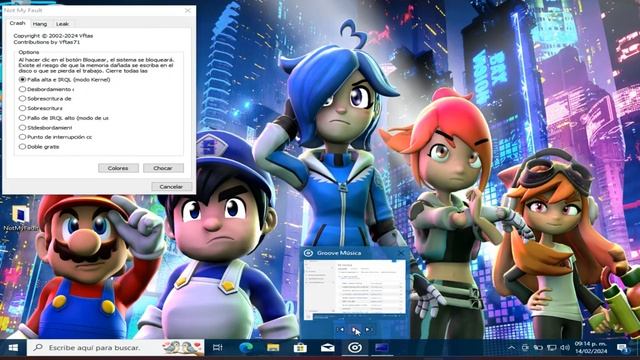Skip to previous track in Groove preview
Image resolution: width=640 pixels, height=360 pixels.
click(340, 330)
